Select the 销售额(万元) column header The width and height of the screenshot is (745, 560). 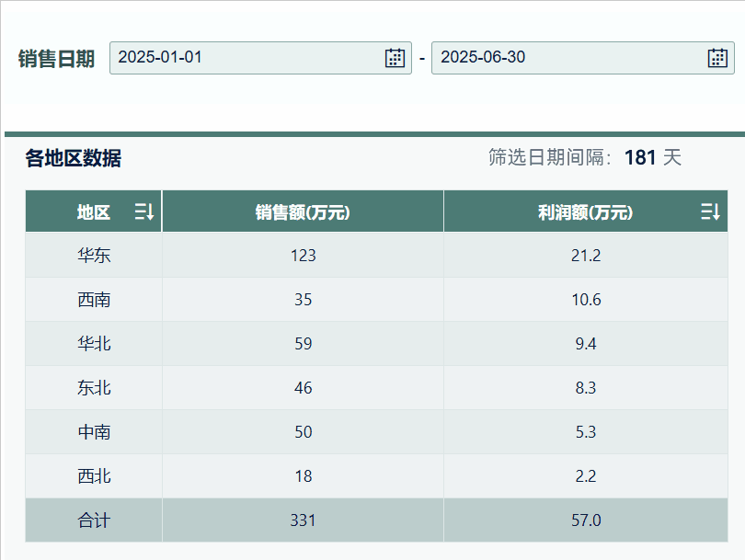coord(303,212)
